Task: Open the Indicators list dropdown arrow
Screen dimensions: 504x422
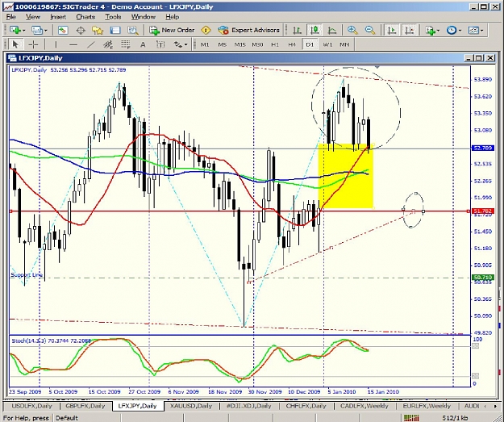Action: point(438,30)
